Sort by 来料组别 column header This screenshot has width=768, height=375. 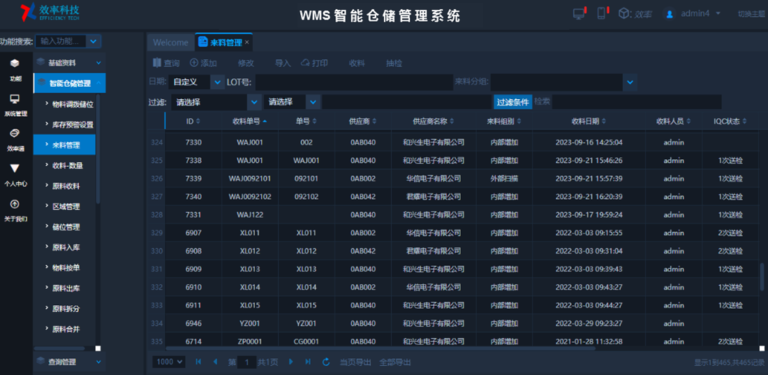coord(504,121)
